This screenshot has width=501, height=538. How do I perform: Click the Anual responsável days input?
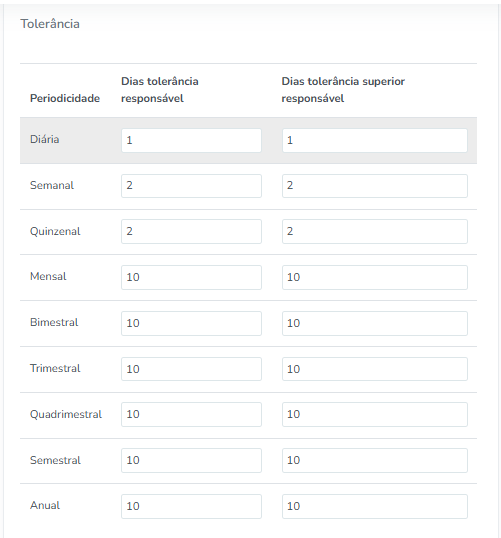(x=191, y=506)
